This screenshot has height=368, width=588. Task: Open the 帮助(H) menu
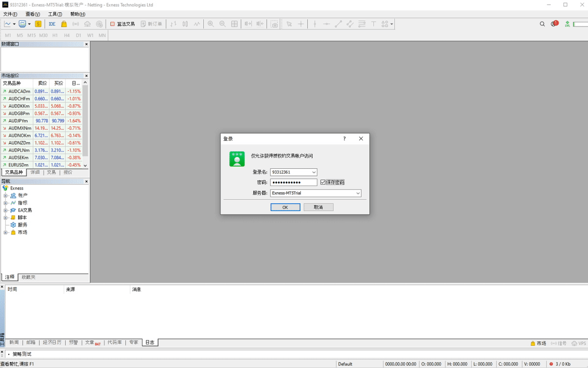coord(77,14)
